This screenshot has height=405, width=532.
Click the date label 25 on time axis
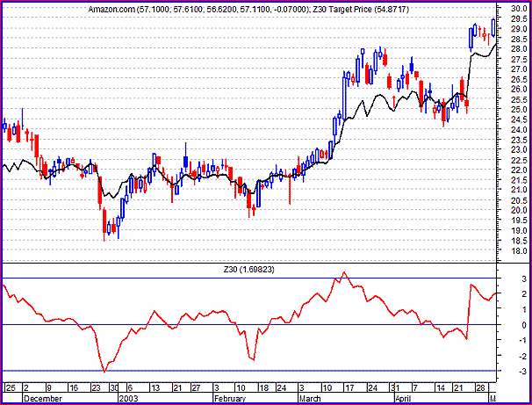pos(10,387)
